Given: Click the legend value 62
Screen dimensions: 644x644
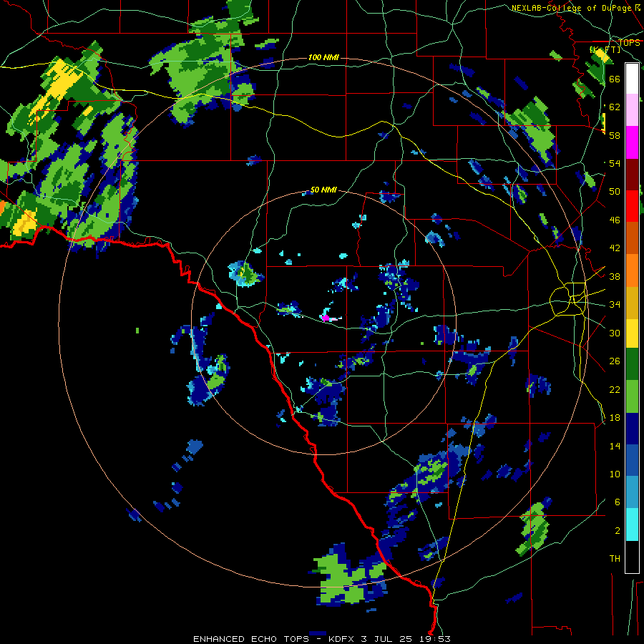Looking at the screenshot, I should pos(615,107).
